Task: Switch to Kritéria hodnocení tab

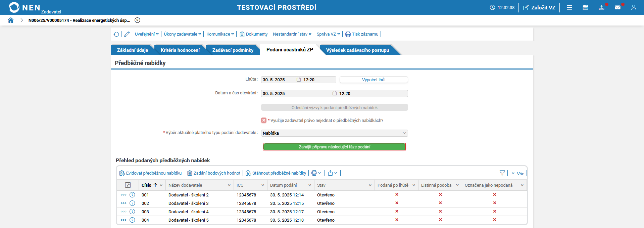Action: tap(180, 50)
